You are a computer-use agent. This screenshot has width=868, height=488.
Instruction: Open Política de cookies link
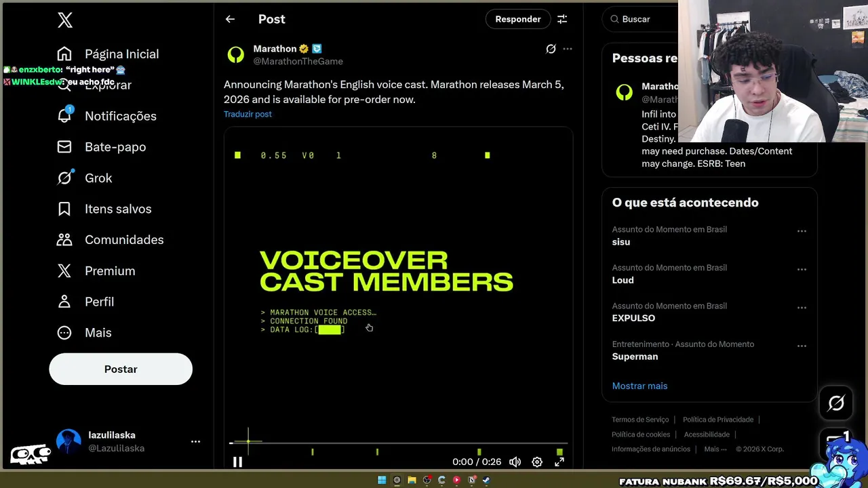pos(641,435)
